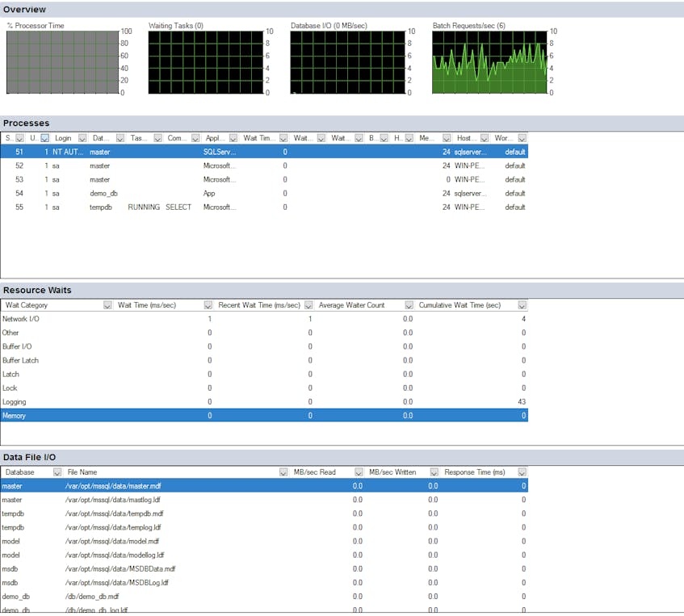Open the Com... (Command) column filter dropdown
This screenshot has width=684, height=616.
coord(195,138)
